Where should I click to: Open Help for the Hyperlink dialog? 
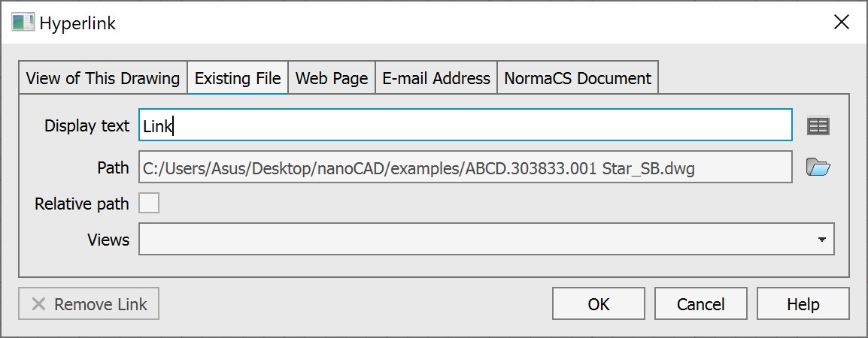coord(803,304)
